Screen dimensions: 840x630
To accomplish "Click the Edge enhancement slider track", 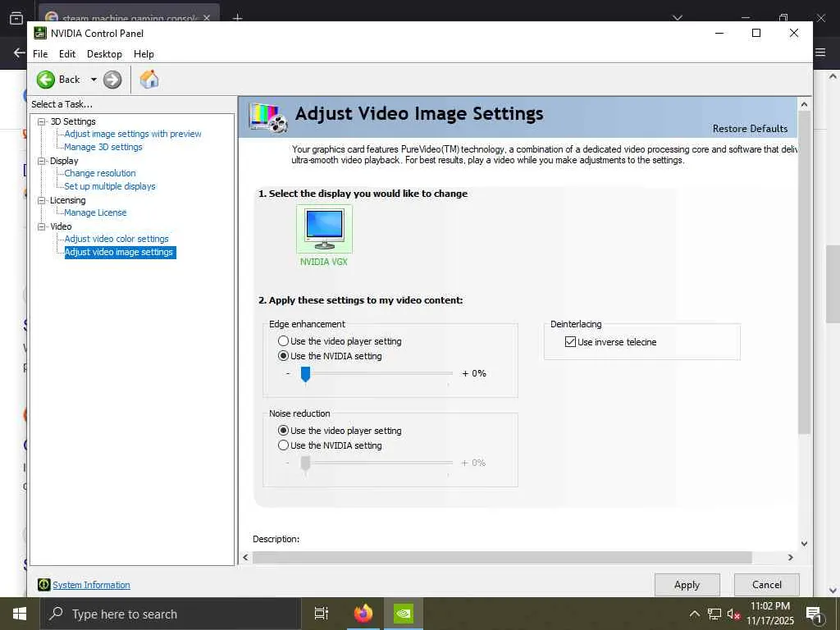I will pos(381,373).
